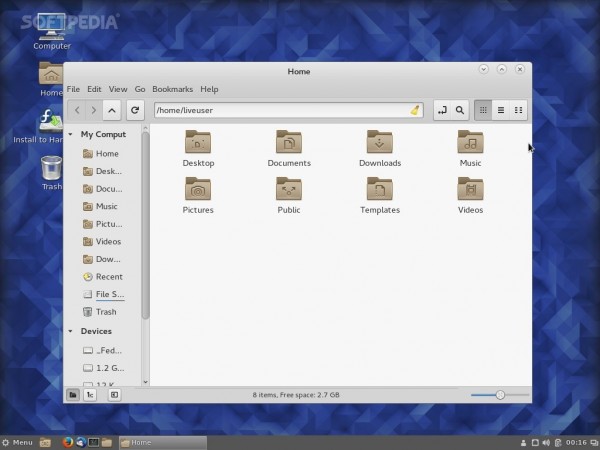Launch the mail client from the panel

pyautogui.click(x=81, y=443)
